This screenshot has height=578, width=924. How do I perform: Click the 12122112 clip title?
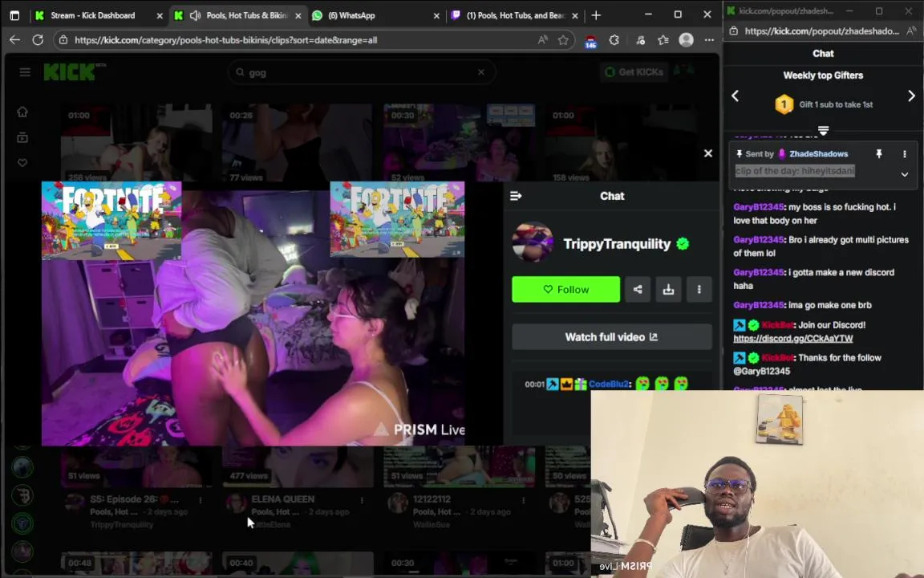[x=432, y=499]
